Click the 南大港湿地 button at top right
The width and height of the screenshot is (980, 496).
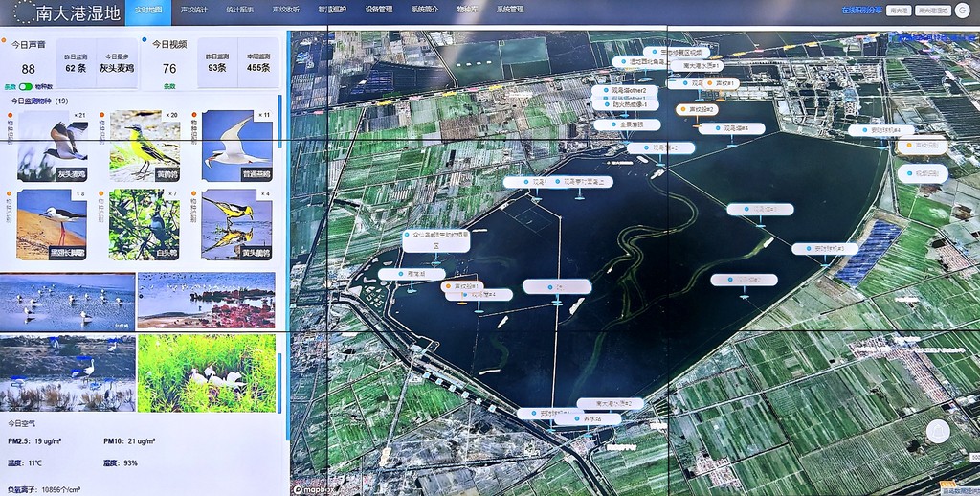[933, 11]
